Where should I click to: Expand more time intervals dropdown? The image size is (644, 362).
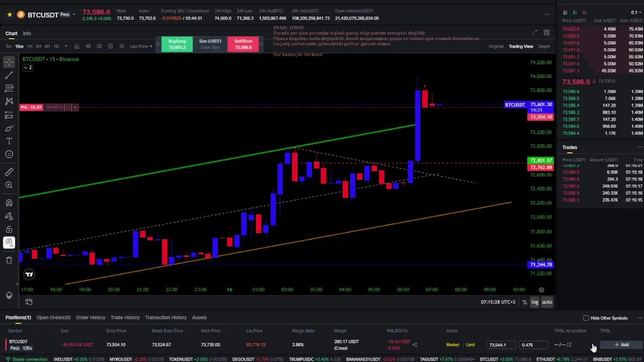[66, 46]
